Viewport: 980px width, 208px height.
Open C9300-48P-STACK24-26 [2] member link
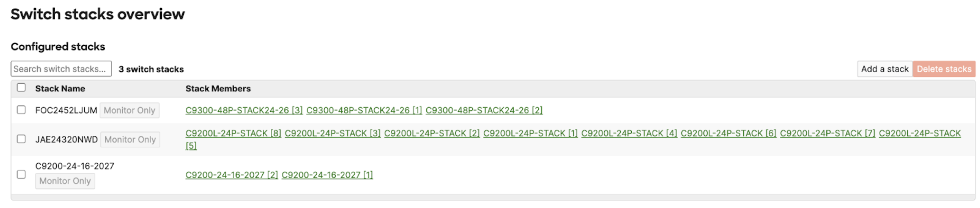pos(484,110)
